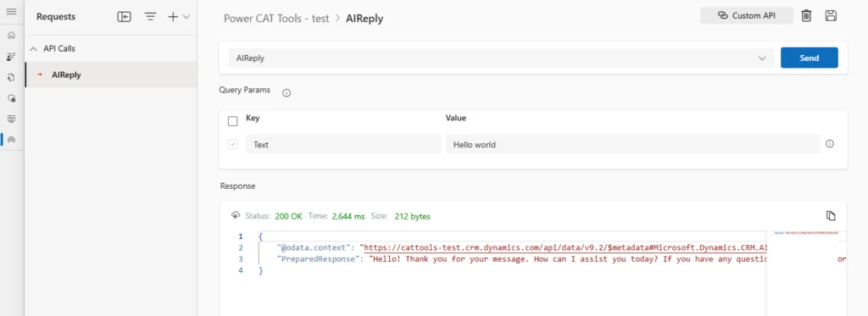868x316 pixels.
Task: Open the @odata.context URL link
Action: 565,247
